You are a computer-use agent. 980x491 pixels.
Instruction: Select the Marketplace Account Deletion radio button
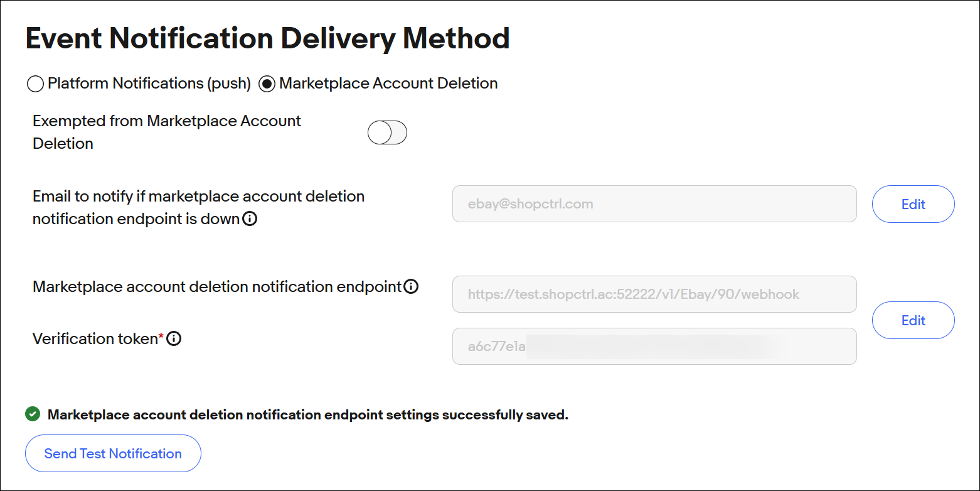tap(267, 84)
